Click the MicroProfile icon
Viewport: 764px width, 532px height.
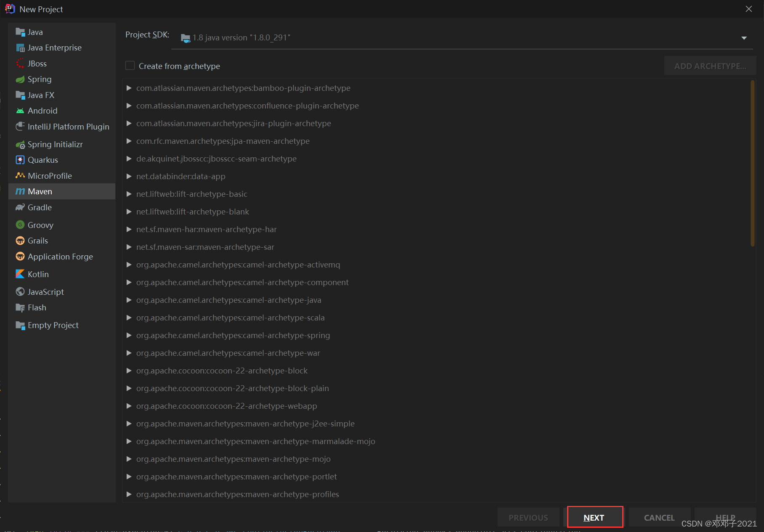pos(20,176)
